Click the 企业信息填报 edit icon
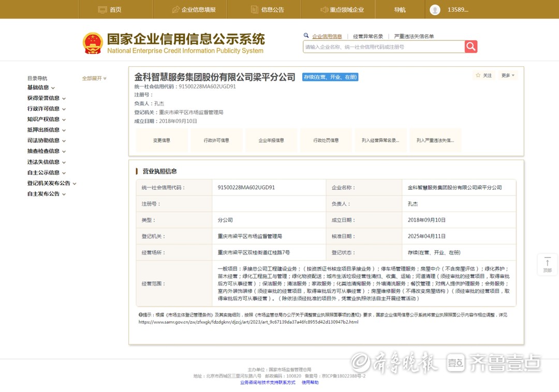559x392 pixels. 176,10
